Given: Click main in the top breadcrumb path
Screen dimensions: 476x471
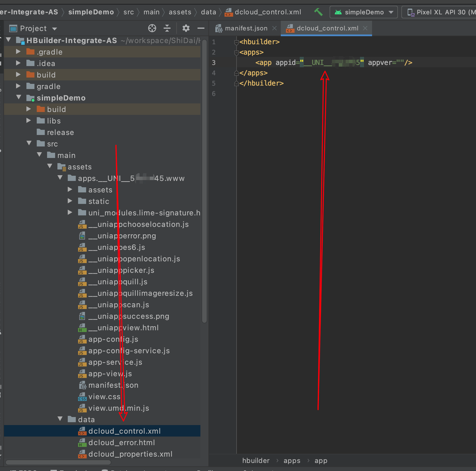Looking at the screenshot, I should 152,12.
